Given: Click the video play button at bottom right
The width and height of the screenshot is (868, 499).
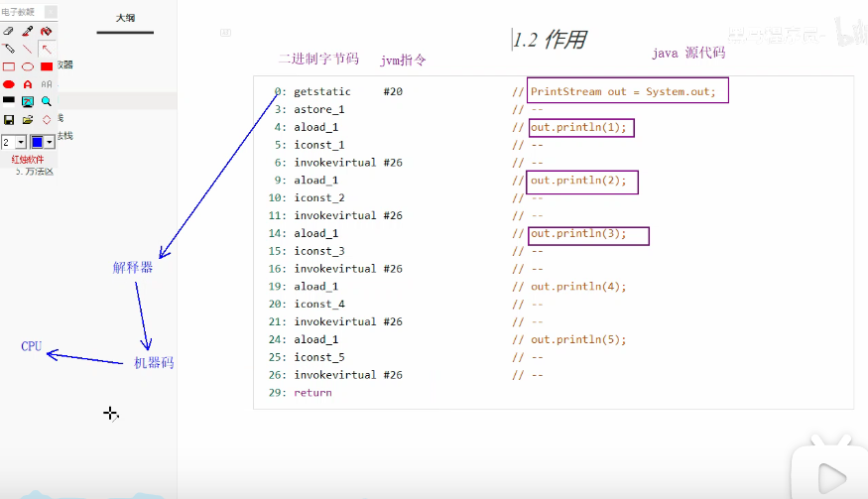Looking at the screenshot, I should (831, 477).
